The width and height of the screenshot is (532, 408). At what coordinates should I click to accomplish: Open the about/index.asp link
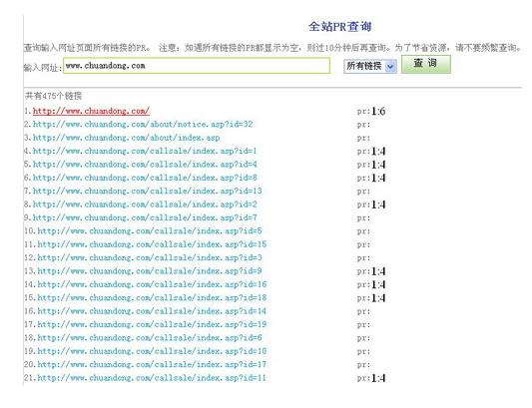126,138
